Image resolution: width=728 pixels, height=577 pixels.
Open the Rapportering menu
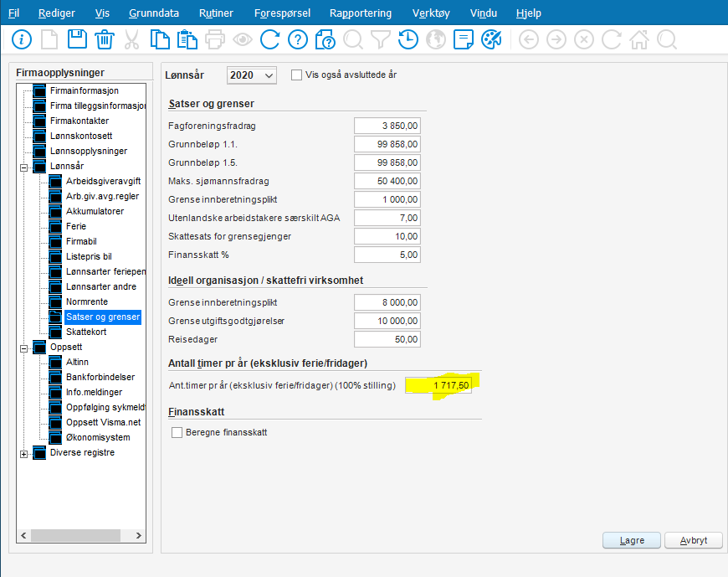(x=361, y=13)
